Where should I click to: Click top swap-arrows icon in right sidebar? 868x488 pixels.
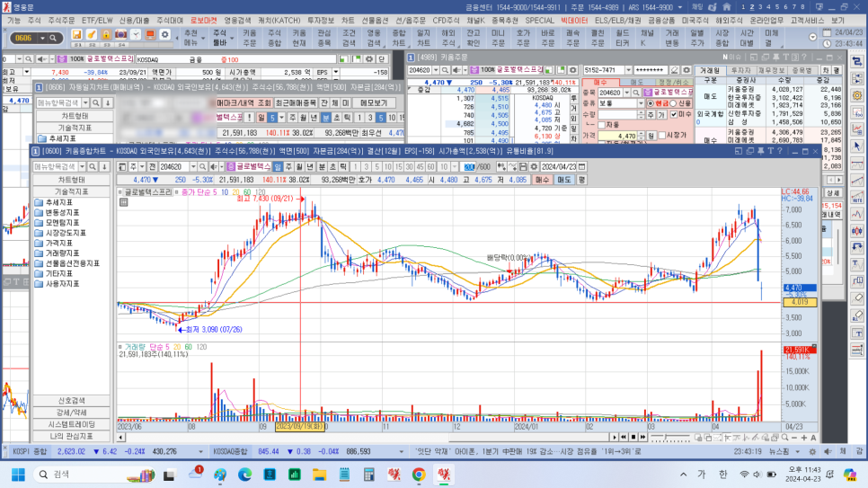tap(857, 61)
